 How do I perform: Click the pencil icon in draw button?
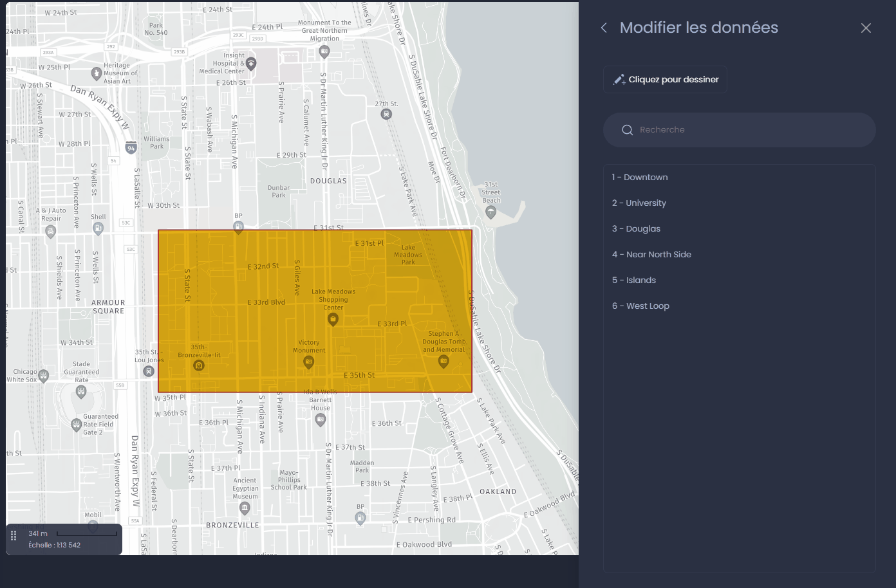point(619,80)
